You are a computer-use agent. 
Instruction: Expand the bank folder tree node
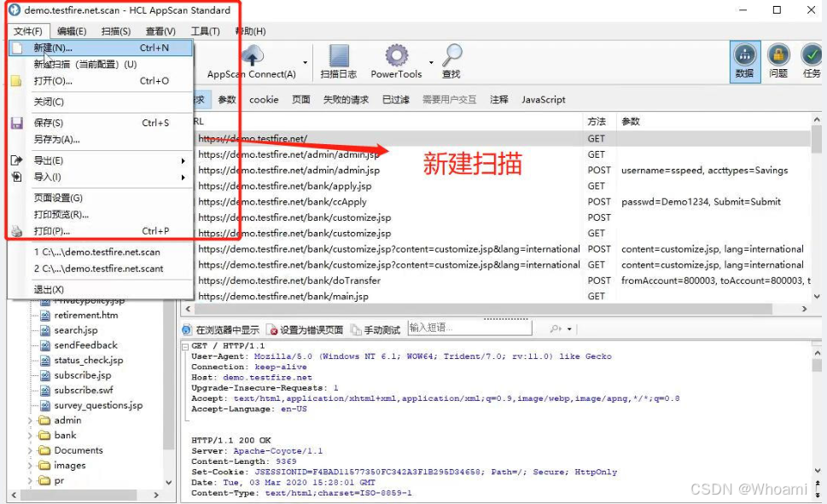click(30, 436)
